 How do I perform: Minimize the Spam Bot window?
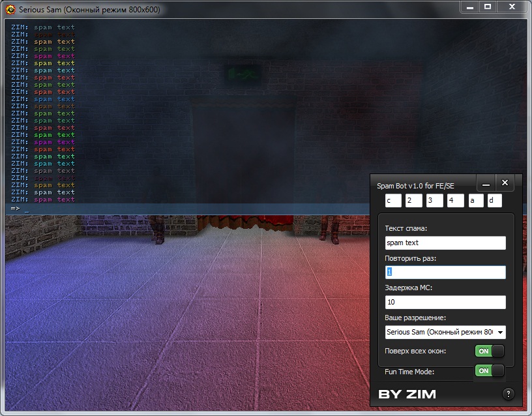[486, 184]
